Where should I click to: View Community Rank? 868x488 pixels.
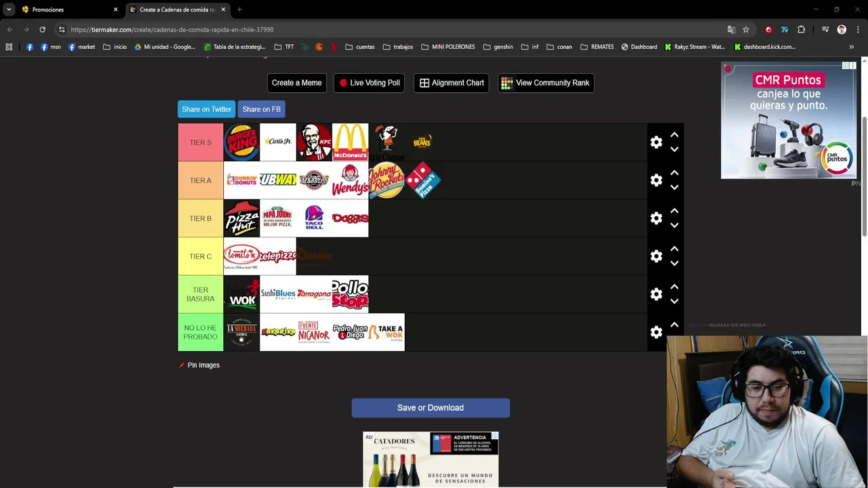click(545, 83)
